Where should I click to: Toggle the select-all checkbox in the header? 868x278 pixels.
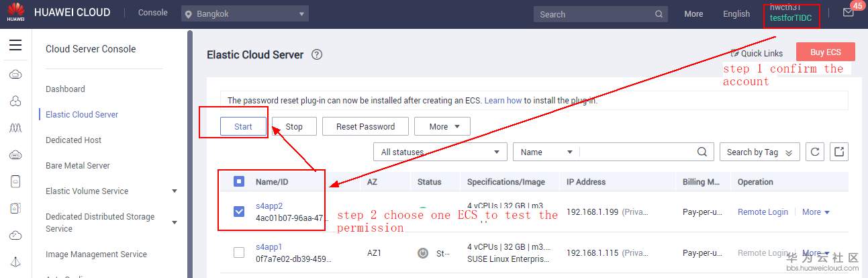(239, 181)
